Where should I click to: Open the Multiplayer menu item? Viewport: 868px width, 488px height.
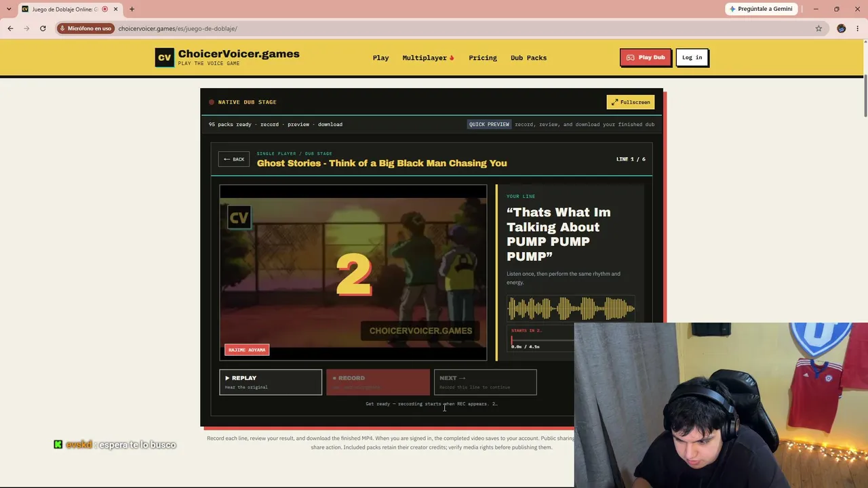pyautogui.click(x=428, y=58)
